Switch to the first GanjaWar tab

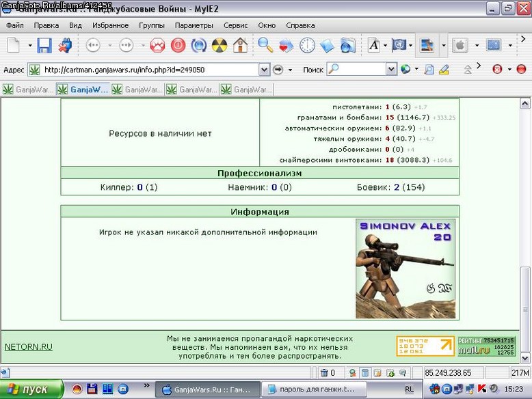coord(28,90)
